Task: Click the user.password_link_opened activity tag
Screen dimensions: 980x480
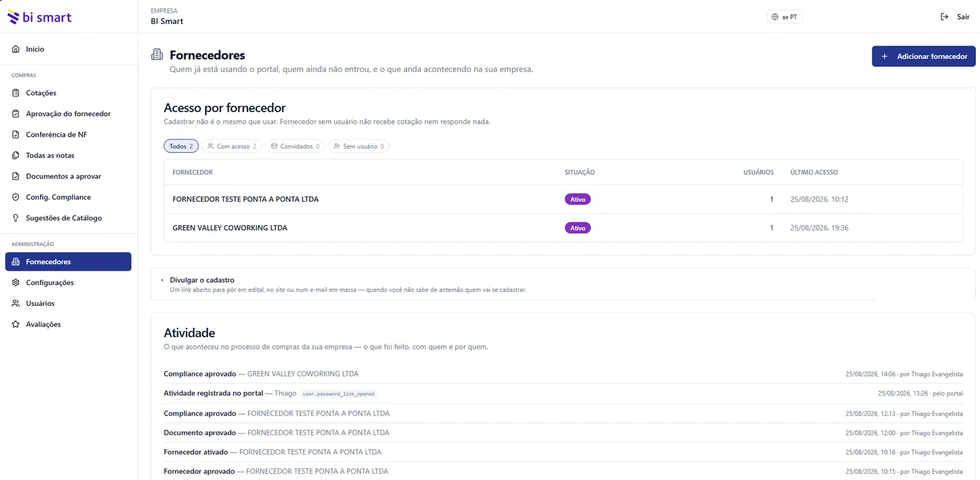Action: [338, 394]
